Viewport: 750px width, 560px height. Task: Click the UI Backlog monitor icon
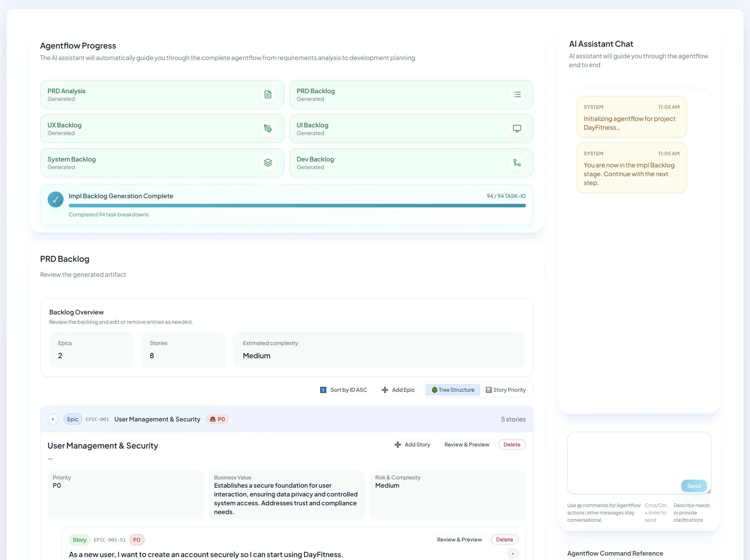(516, 129)
